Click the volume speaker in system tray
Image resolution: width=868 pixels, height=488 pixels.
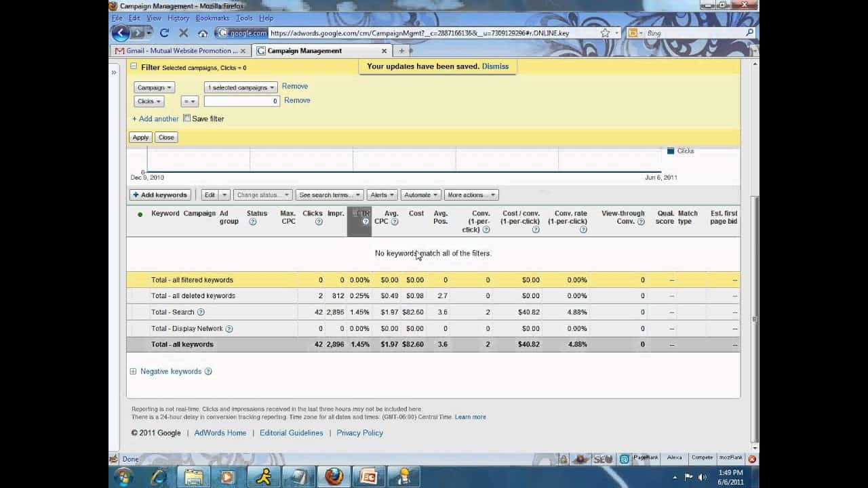pyautogui.click(x=702, y=476)
